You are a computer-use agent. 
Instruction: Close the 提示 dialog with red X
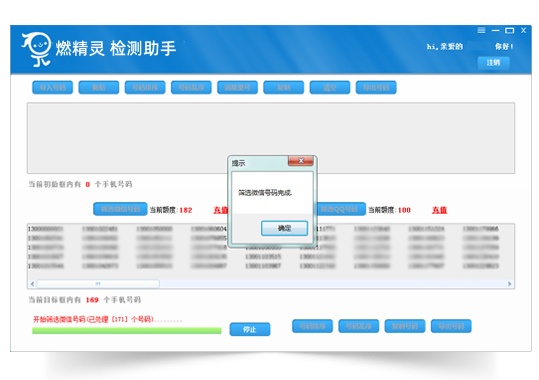301,161
